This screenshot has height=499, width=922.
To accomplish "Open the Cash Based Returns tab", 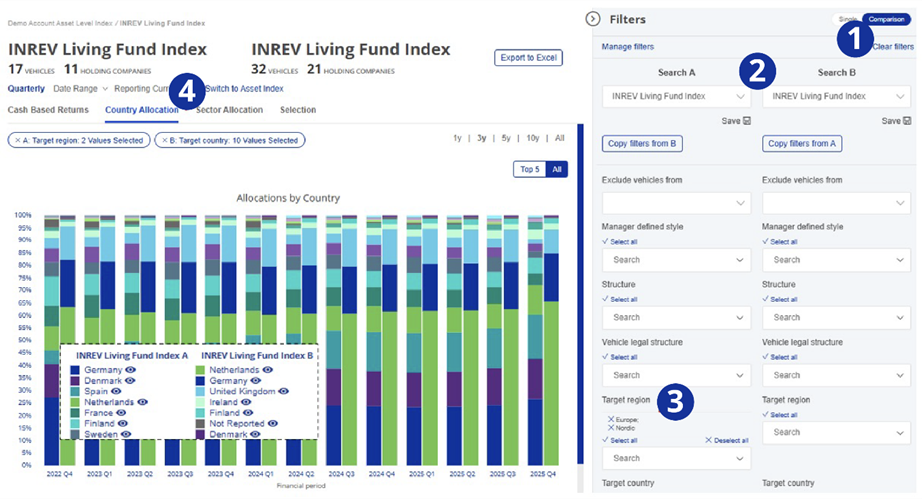I will click(50, 110).
